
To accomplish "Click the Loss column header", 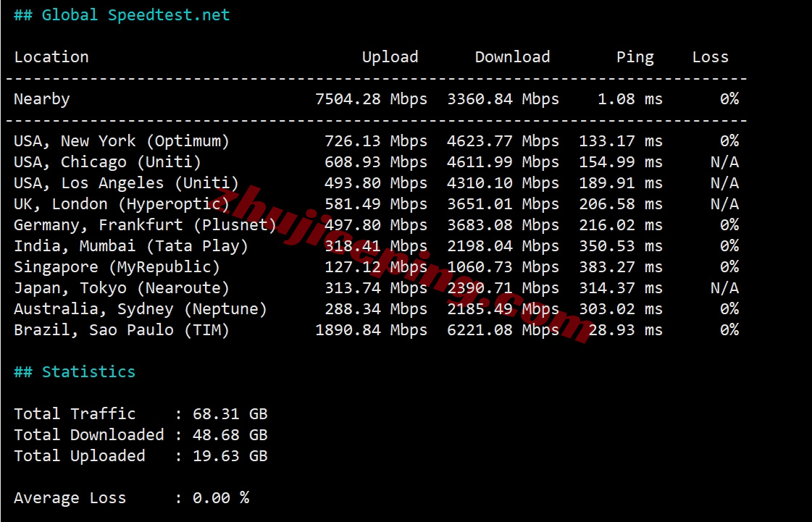I will [710, 57].
